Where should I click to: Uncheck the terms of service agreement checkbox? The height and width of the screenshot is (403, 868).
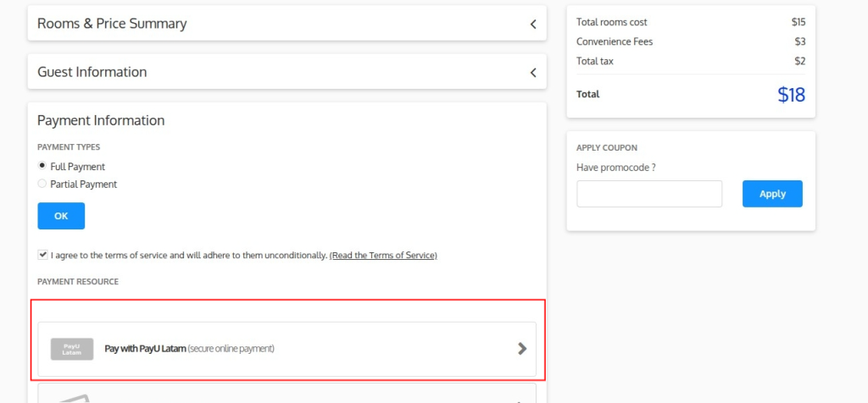pos(42,255)
